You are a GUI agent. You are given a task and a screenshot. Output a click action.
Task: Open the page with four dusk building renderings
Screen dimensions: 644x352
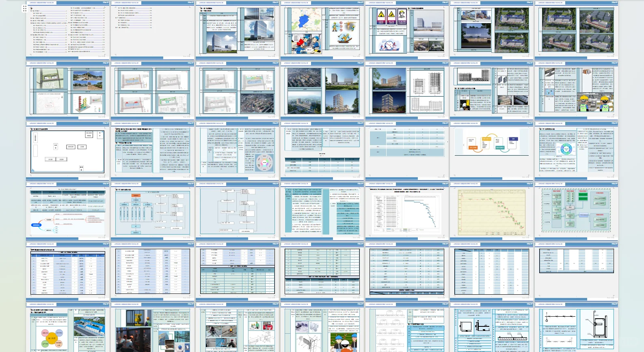322,90
